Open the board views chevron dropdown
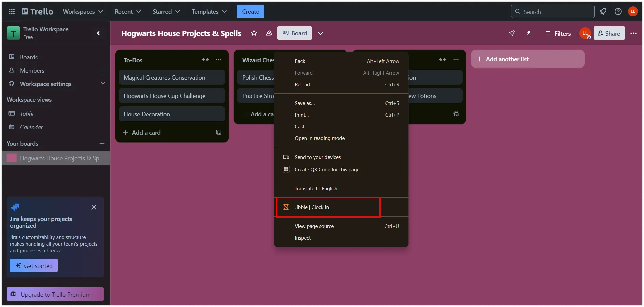 [320, 33]
